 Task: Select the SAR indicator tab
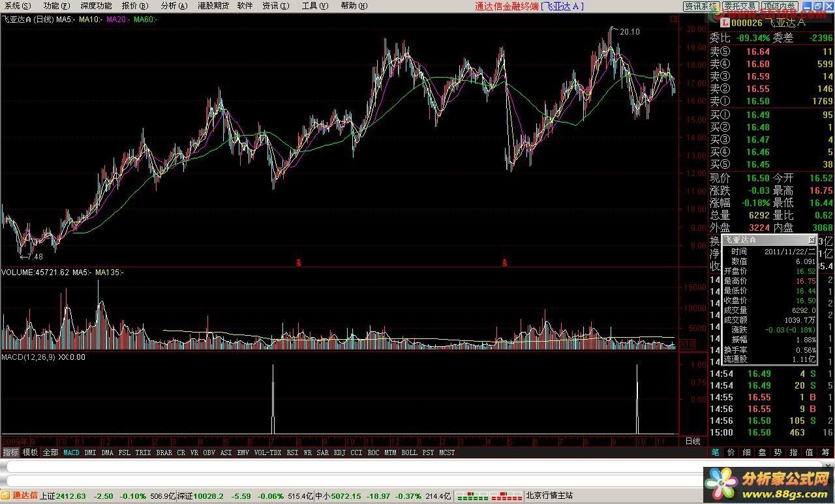coord(323,452)
